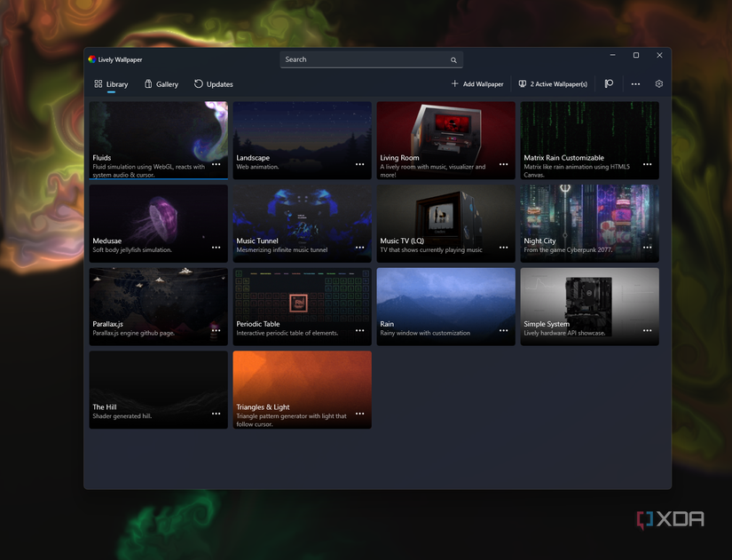Screen dimensions: 732x560
Task: Click the Lively Wallpaper logo in the titlebar
Action: [92, 59]
